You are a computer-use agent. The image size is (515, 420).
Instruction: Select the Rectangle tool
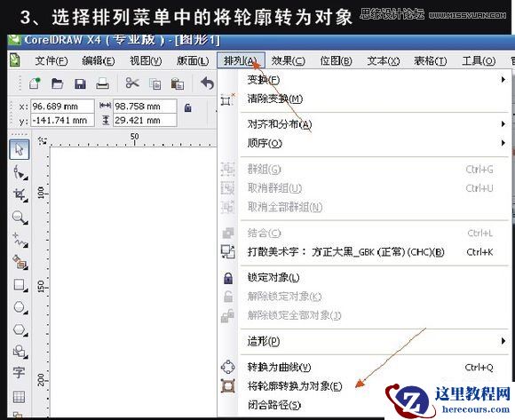tap(20, 285)
